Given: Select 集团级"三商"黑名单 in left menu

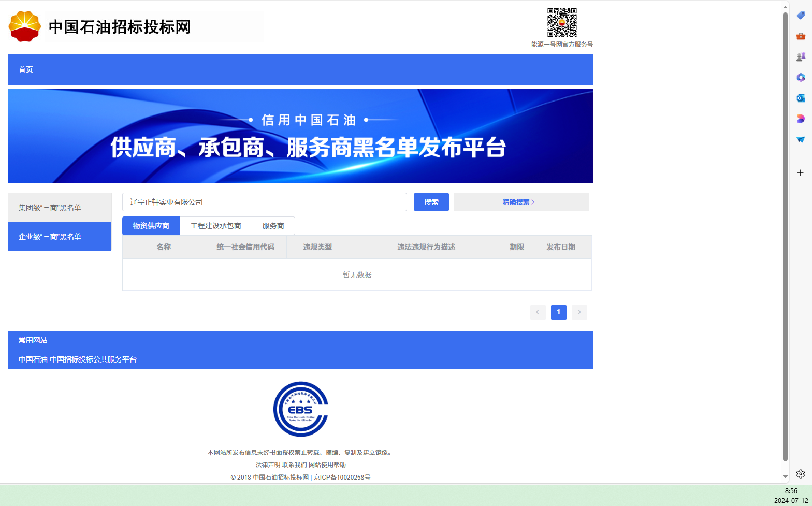Looking at the screenshot, I should 60,208.
